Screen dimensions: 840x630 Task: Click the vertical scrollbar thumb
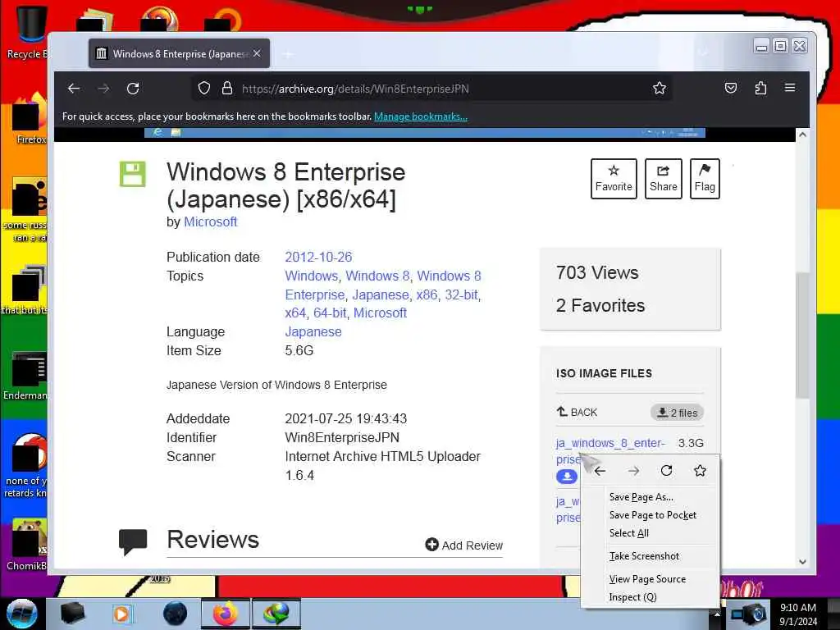point(802,336)
